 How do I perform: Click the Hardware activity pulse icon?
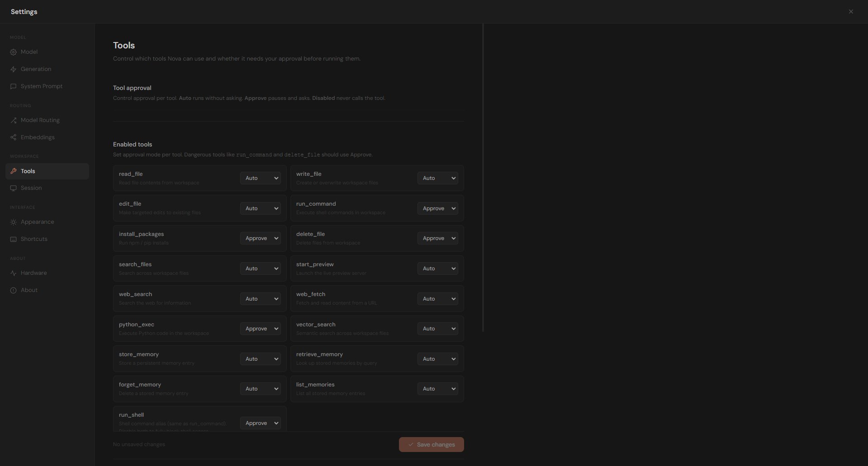coord(14,273)
